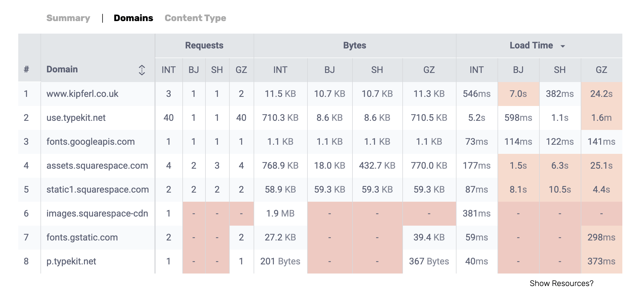
Task: Click the 8.1s load time cell
Action: tap(518, 189)
